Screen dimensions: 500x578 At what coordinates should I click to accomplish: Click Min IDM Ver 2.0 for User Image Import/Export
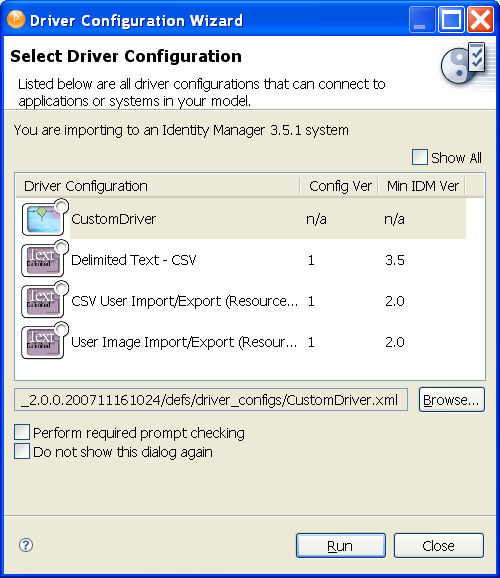coord(395,342)
